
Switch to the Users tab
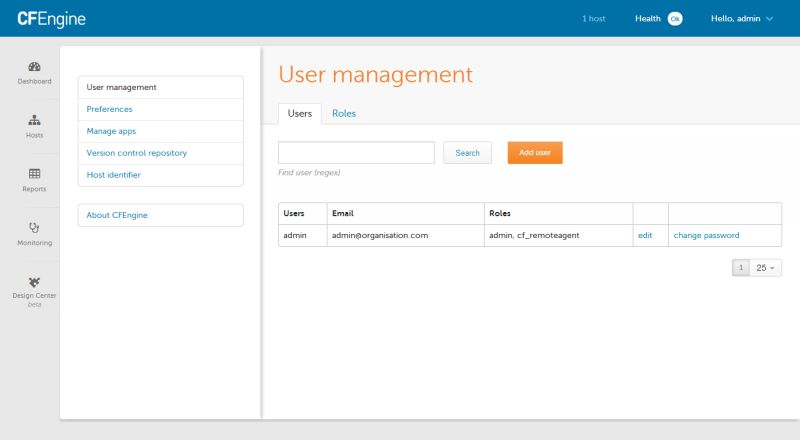click(299, 113)
